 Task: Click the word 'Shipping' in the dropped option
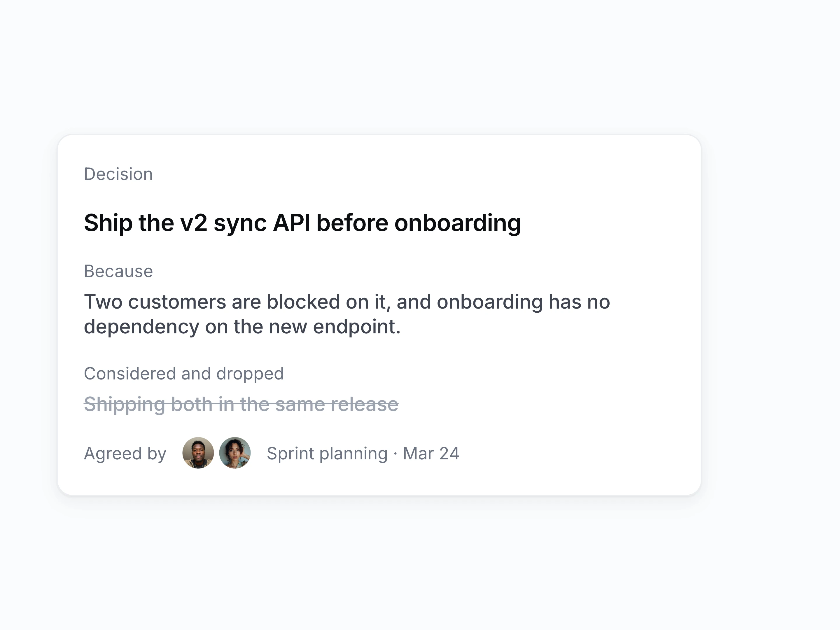(x=125, y=405)
